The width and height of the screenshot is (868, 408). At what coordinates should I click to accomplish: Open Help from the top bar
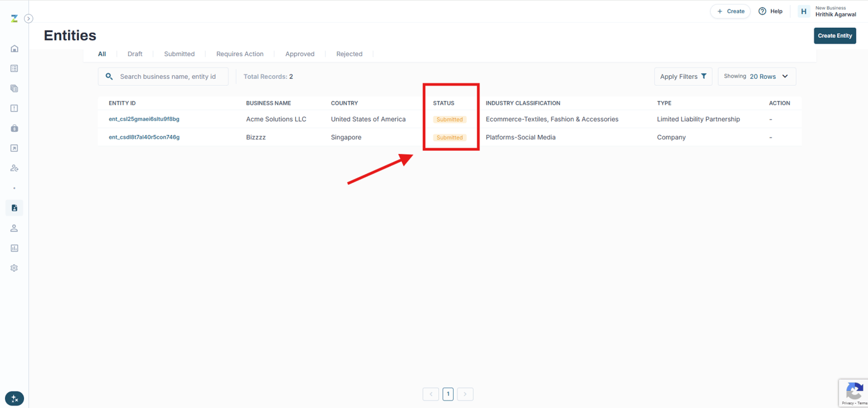click(x=770, y=11)
